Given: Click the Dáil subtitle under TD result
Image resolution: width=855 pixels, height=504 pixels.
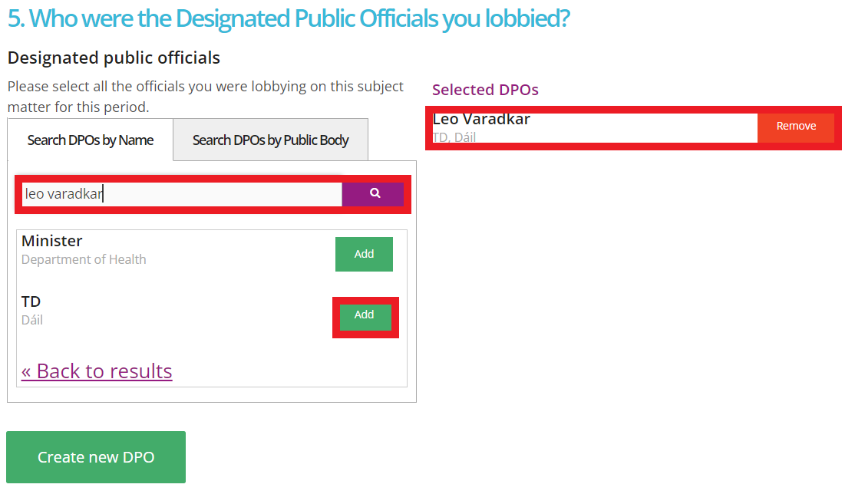Looking at the screenshot, I should (32, 320).
